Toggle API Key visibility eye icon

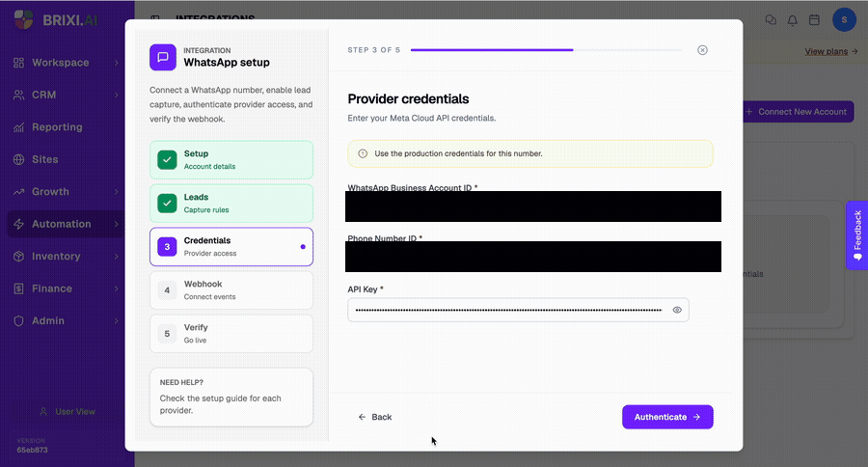click(x=677, y=310)
